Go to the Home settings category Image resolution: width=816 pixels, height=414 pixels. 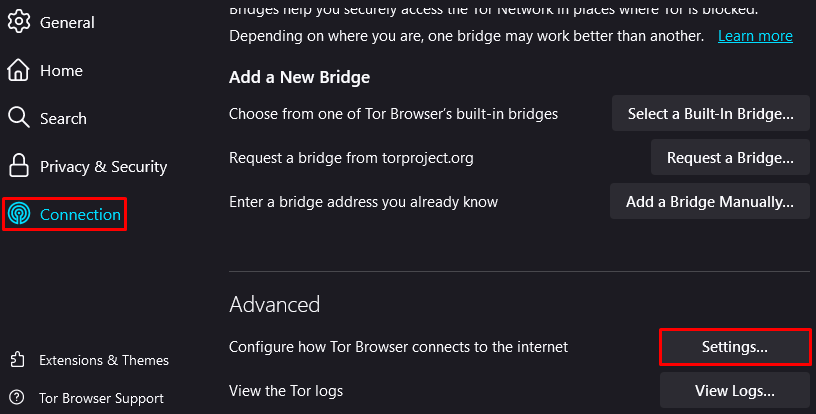[x=61, y=71]
